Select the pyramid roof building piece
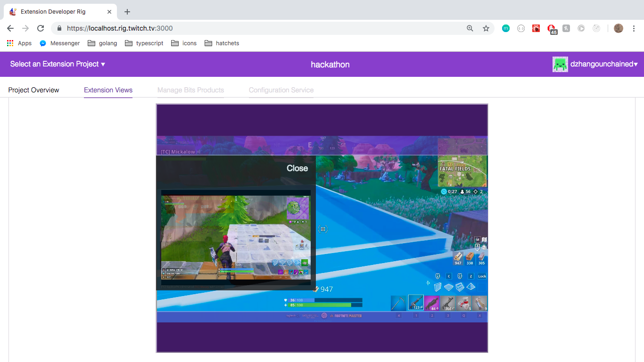 tap(471, 287)
